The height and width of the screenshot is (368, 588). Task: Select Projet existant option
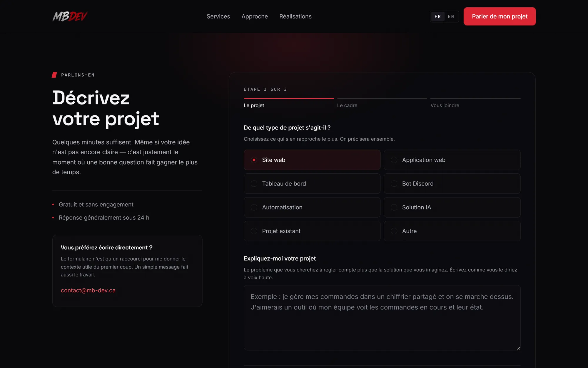(312, 231)
